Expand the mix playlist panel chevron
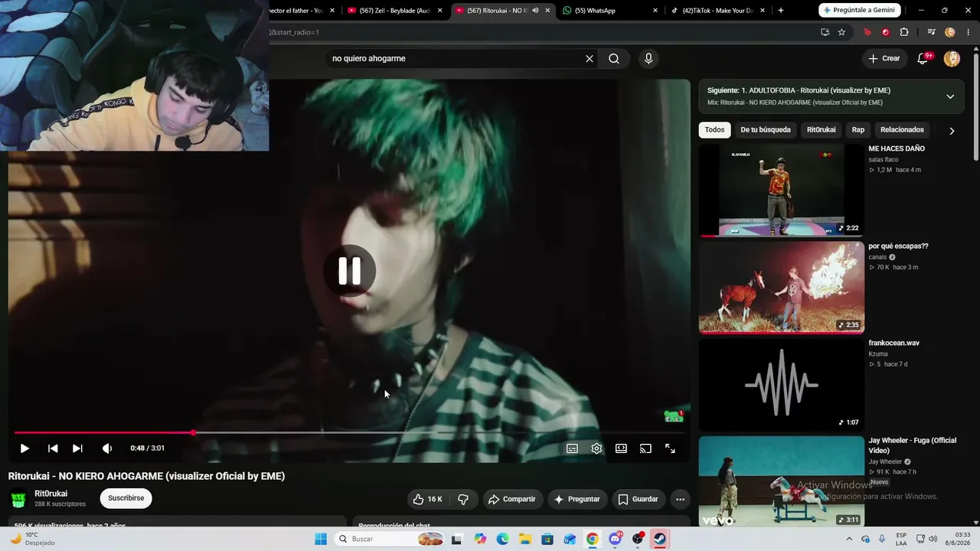980x551 pixels. (x=950, y=96)
